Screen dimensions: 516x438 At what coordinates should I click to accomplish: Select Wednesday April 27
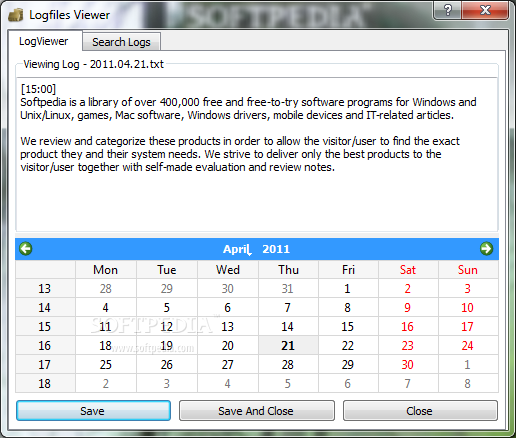click(228, 364)
